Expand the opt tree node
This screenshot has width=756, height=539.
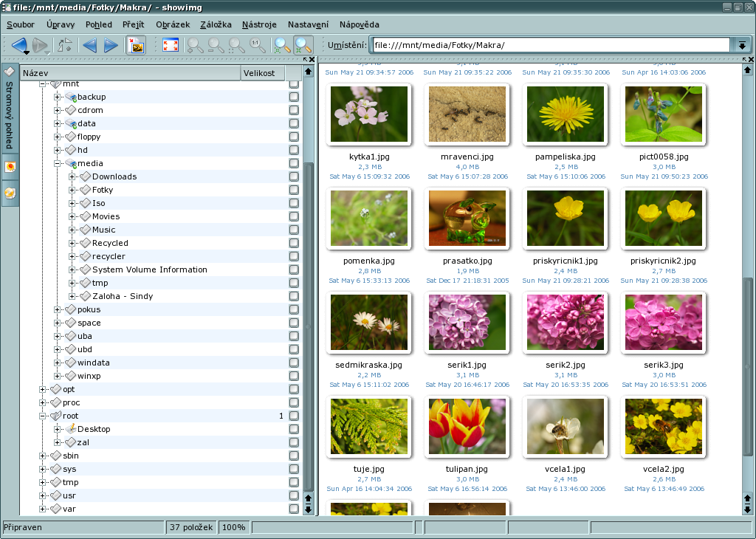click(42, 389)
